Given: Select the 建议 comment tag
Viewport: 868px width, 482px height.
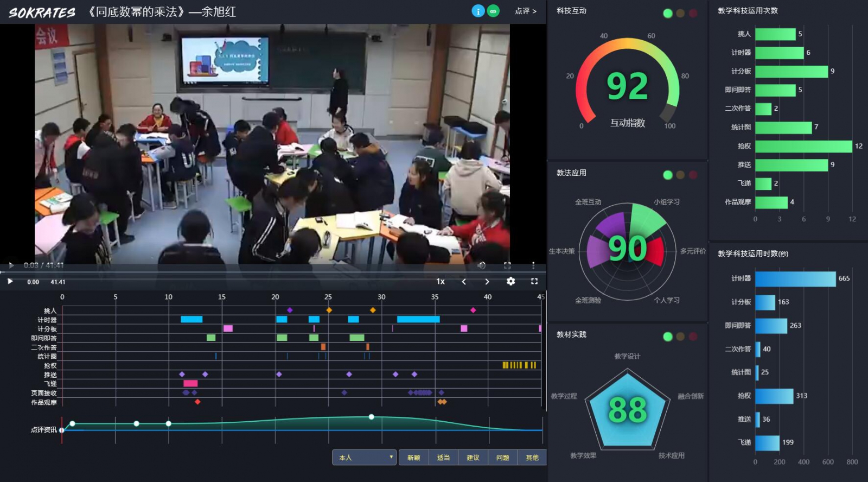Looking at the screenshot, I should 473,458.
